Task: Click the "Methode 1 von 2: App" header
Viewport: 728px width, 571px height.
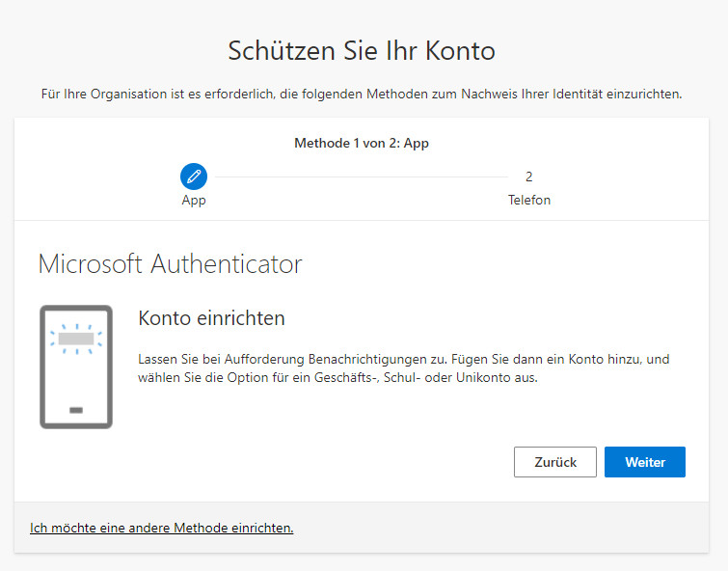Action: click(362, 143)
